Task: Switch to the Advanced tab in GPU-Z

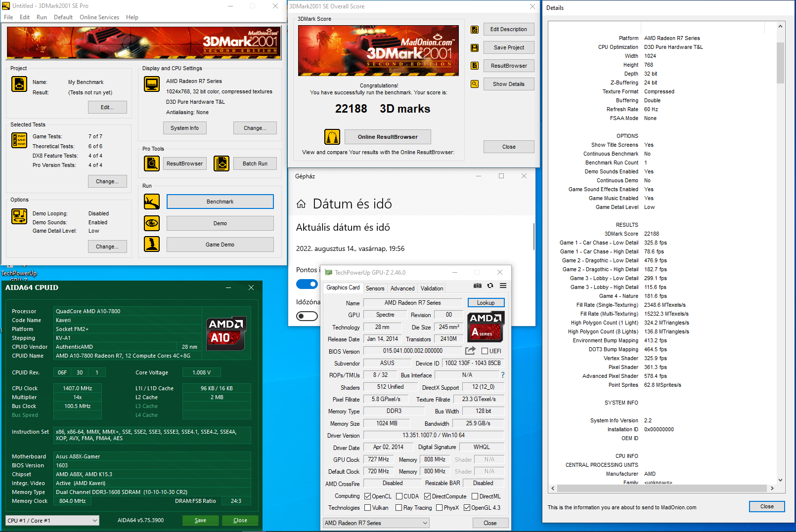Action: tap(402, 288)
